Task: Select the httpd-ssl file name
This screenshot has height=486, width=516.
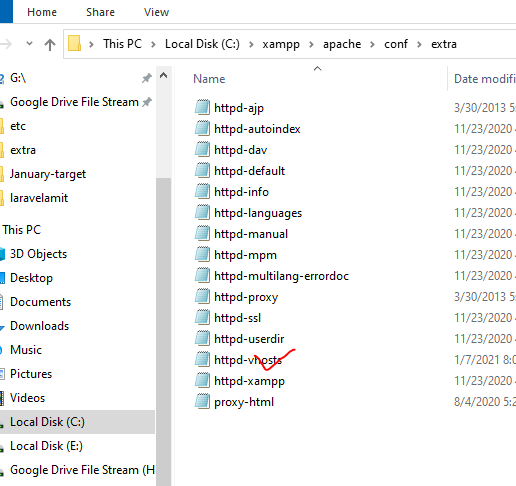Action: pyautogui.click(x=237, y=318)
